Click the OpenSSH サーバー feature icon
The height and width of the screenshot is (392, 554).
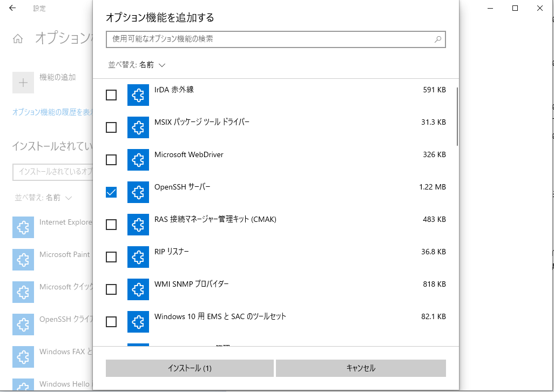pyautogui.click(x=138, y=192)
